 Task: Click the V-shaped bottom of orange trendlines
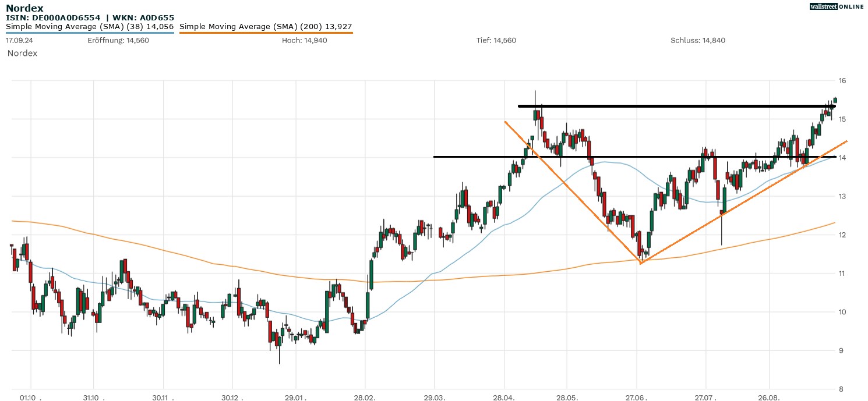tap(641, 263)
